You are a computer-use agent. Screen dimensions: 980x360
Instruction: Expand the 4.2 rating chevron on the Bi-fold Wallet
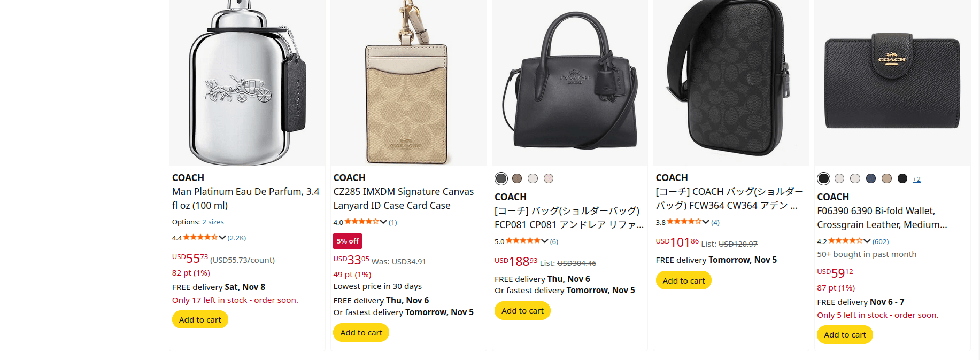867,241
